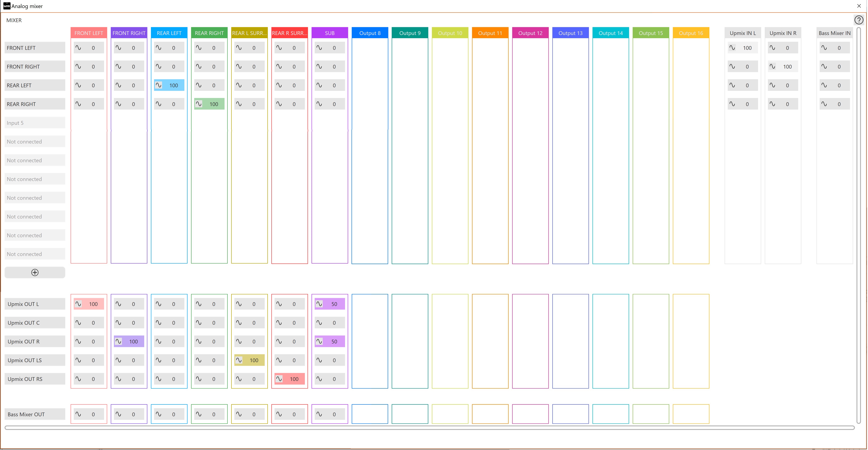Toggle phase icon for REAR RIGHT to REAR RIGHT output
The height and width of the screenshot is (450, 868).
[x=199, y=104]
